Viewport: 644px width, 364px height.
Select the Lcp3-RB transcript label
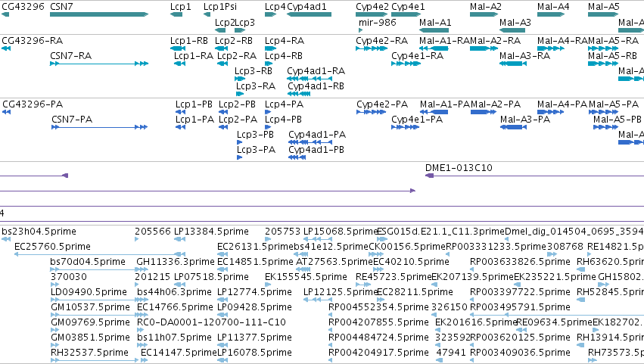click(254, 71)
